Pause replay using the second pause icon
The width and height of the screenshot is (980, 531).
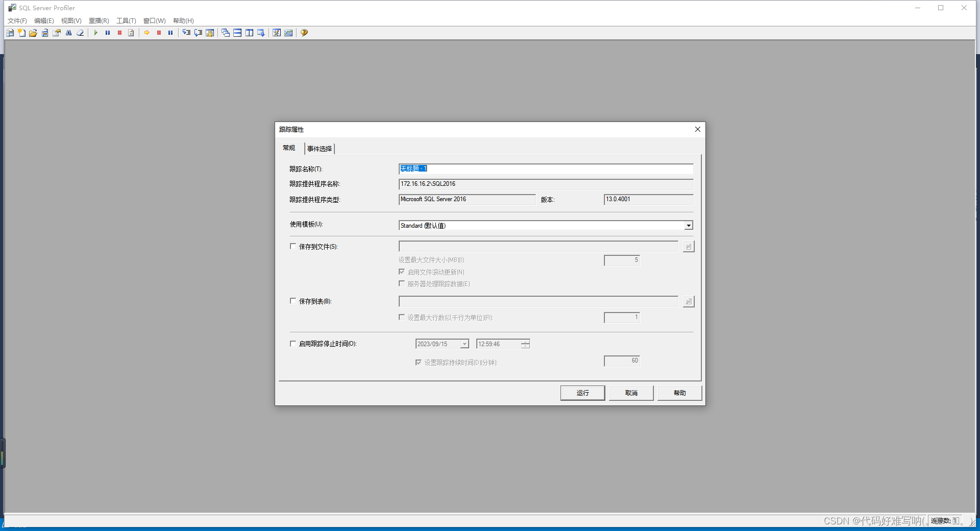170,33
